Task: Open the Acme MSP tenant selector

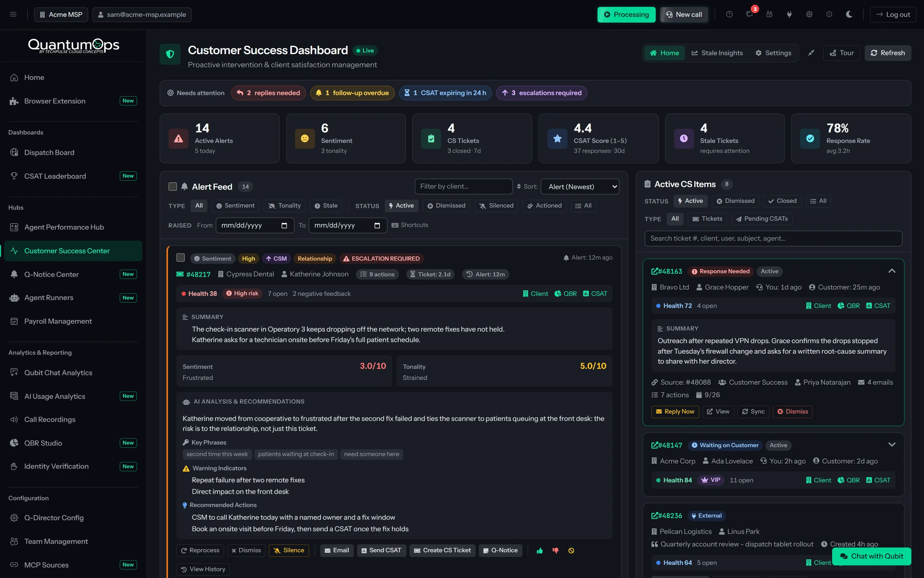Action: 61,14
